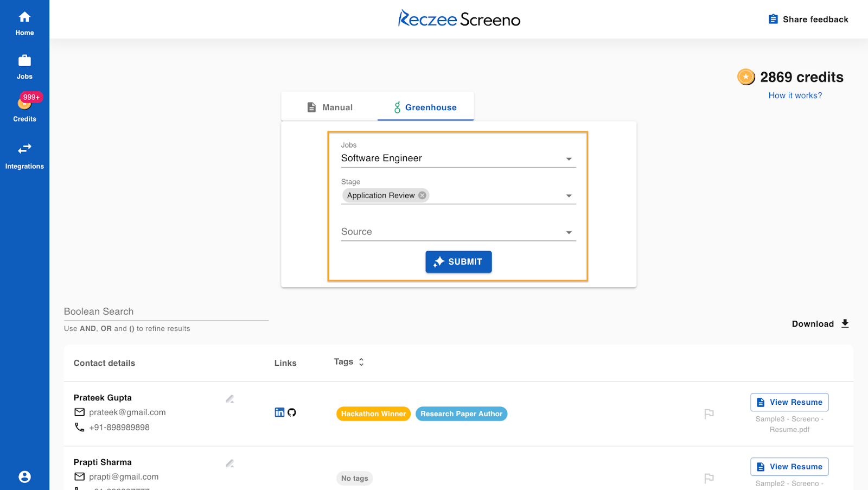868x490 pixels.
Task: View Prapti Sharma's resume
Action: 789,467
